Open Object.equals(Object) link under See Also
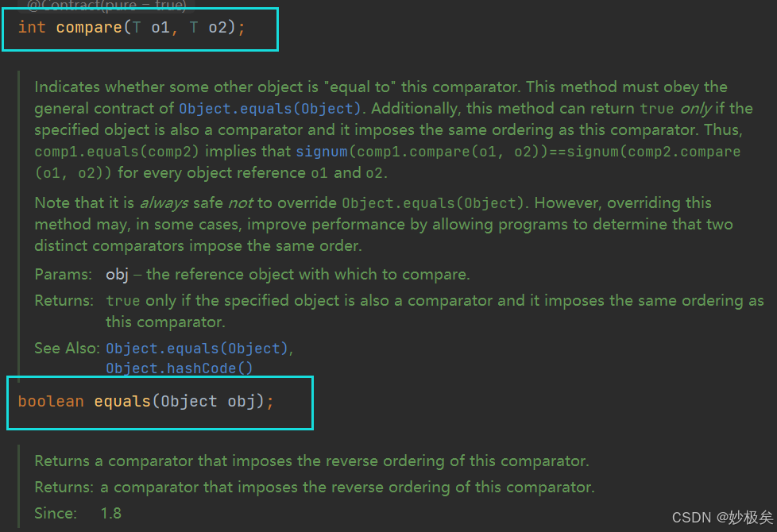Screen dimensions: 777x532 point(197,349)
